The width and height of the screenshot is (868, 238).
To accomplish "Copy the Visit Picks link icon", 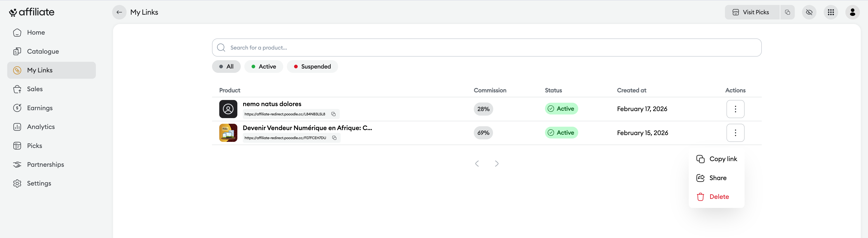I will pos(787,12).
